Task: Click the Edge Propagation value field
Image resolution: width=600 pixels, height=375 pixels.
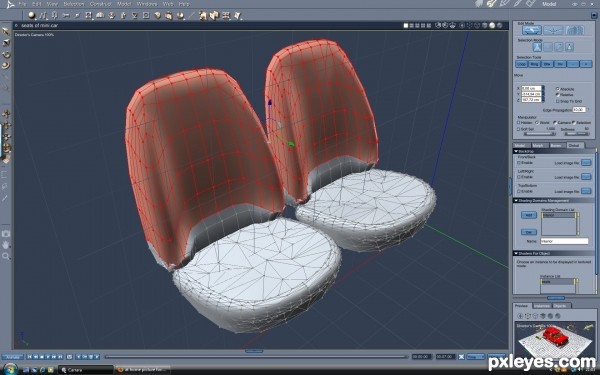Action: click(579, 110)
